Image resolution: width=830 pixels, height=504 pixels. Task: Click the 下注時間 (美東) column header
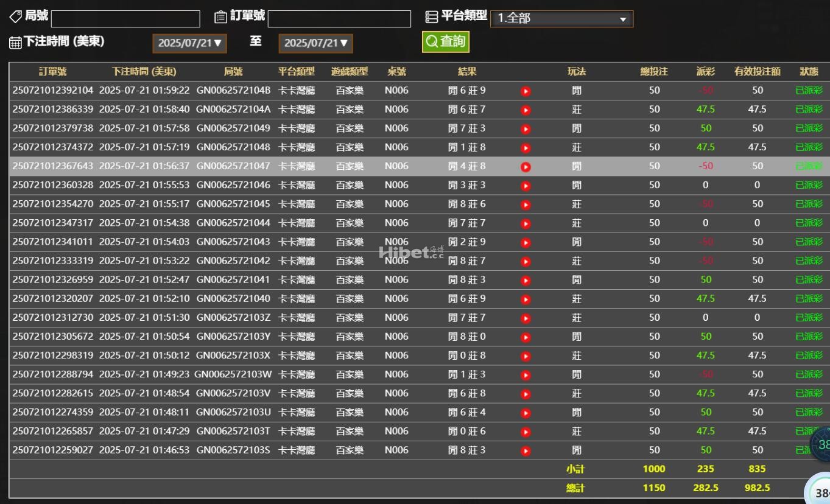tap(144, 72)
